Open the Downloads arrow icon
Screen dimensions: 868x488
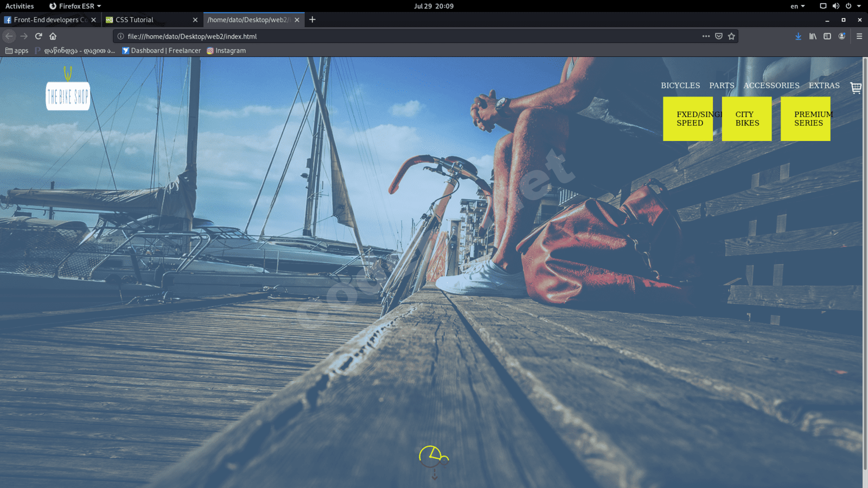pos(797,36)
